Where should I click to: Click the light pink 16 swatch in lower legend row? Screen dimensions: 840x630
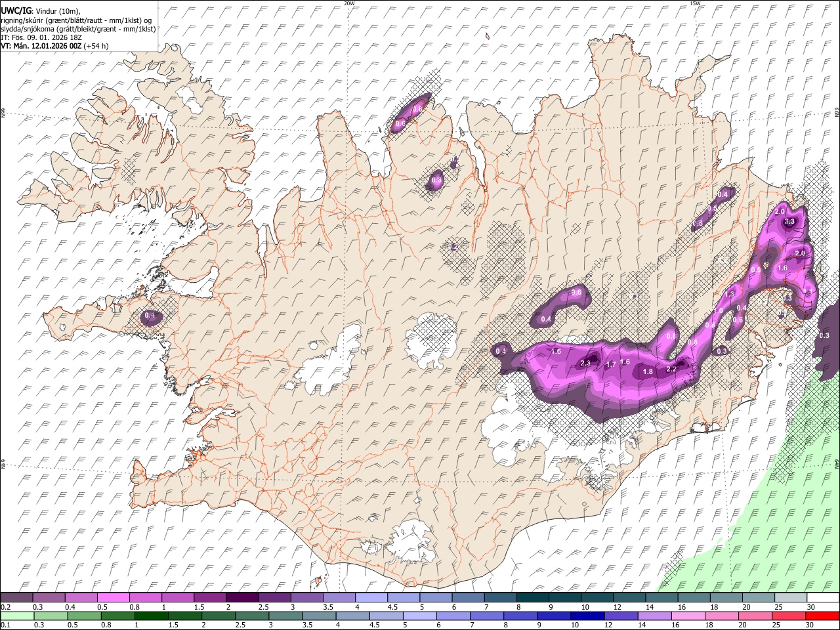pyautogui.click(x=688, y=616)
